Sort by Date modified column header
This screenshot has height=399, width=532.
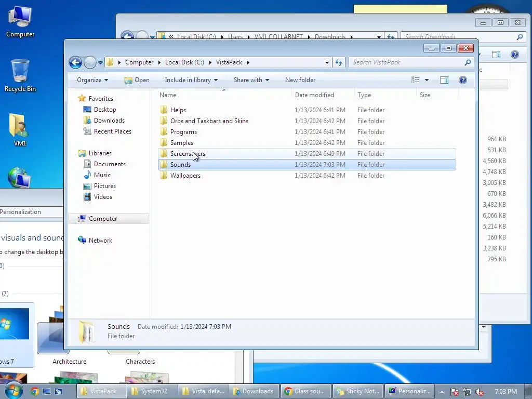tap(323, 95)
